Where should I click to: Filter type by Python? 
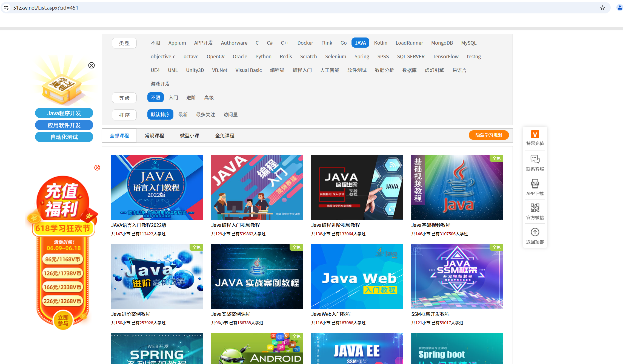click(x=263, y=56)
